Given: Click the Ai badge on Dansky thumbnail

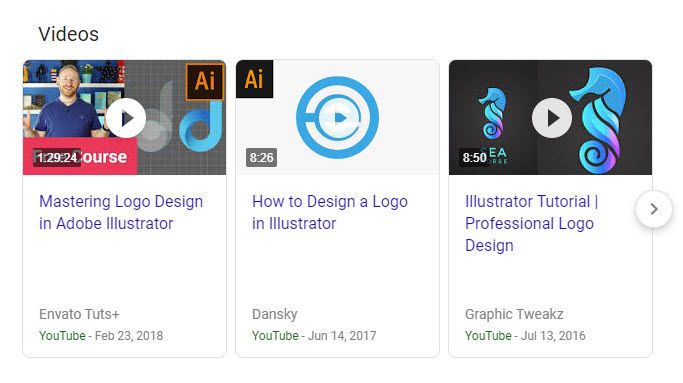Looking at the screenshot, I should [254, 79].
